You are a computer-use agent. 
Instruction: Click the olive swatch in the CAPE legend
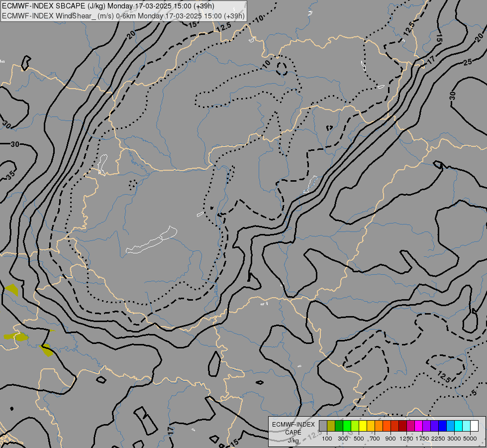(x=331, y=426)
